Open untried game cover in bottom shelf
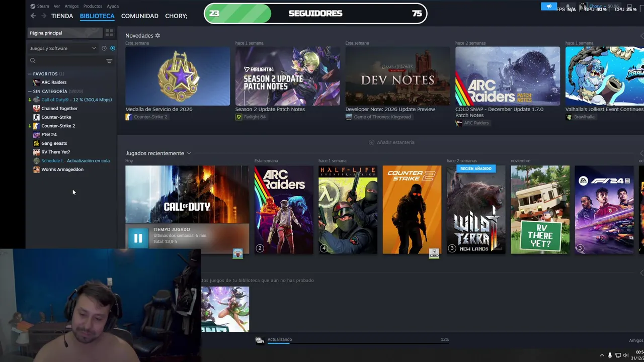The height and width of the screenshot is (362, 644). tap(225, 309)
